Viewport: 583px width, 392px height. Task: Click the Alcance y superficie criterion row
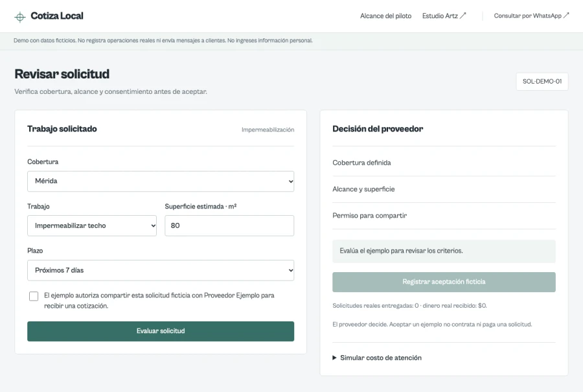444,189
